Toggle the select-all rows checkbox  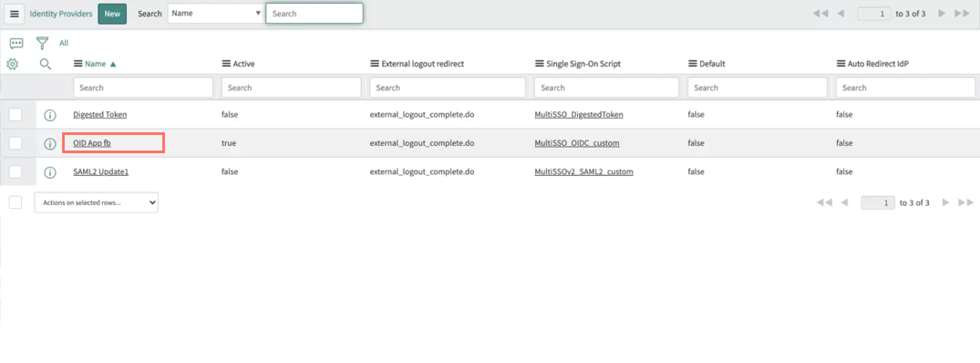pyautogui.click(x=15, y=202)
